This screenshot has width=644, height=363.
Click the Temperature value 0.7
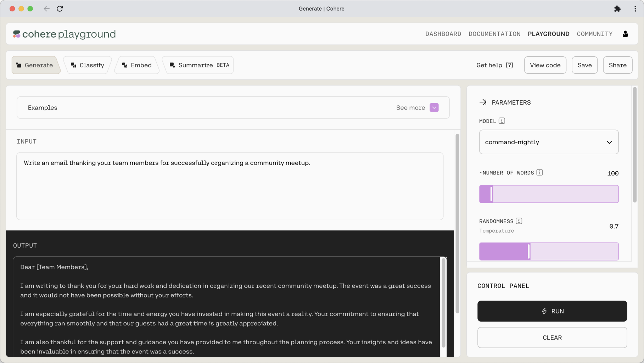(614, 226)
